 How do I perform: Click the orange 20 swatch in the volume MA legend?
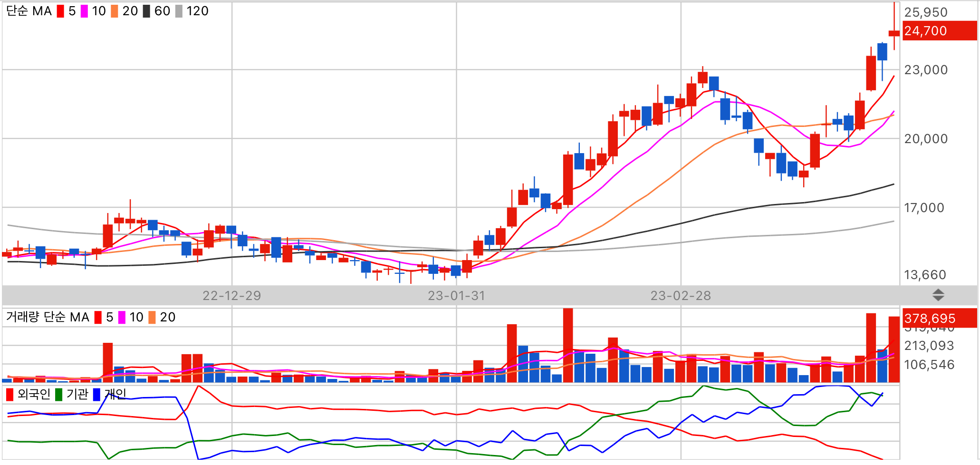pos(152,317)
